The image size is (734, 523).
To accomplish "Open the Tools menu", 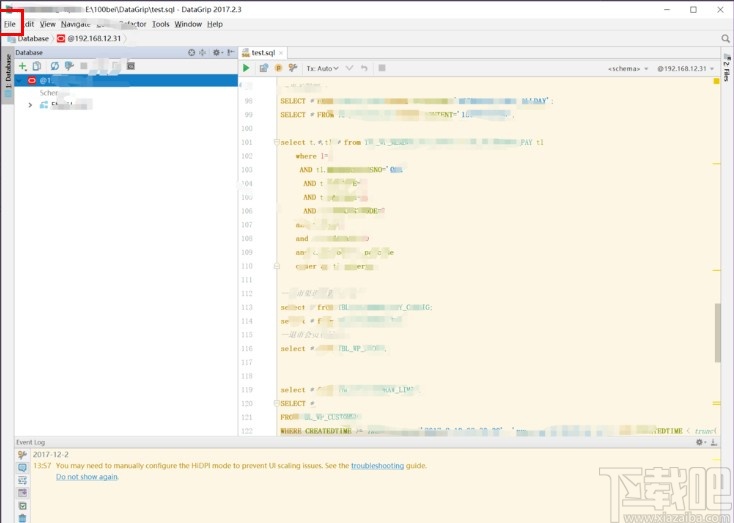I will tap(161, 24).
